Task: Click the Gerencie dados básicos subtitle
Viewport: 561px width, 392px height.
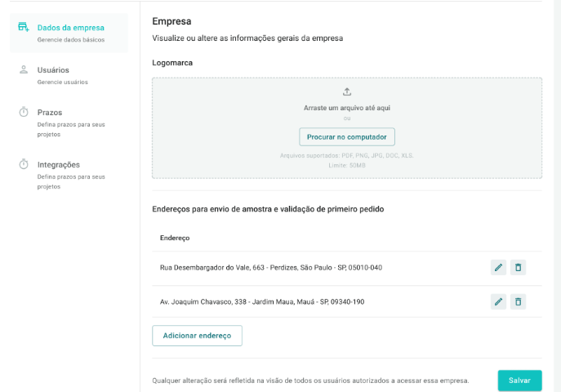Action: coord(71,40)
